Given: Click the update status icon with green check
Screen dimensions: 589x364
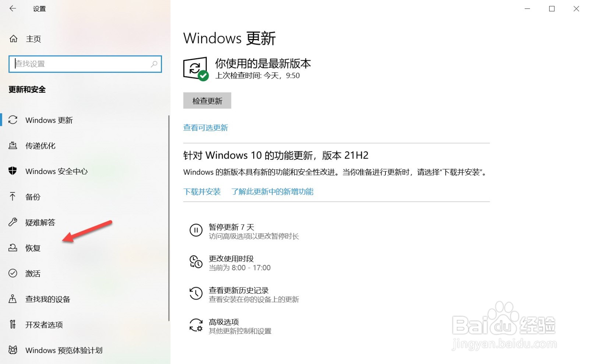Looking at the screenshot, I should (x=196, y=68).
